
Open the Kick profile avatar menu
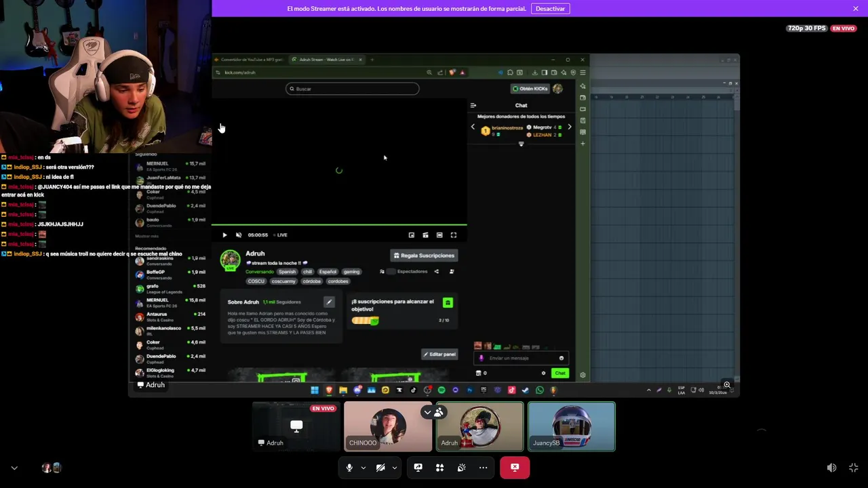pos(557,89)
